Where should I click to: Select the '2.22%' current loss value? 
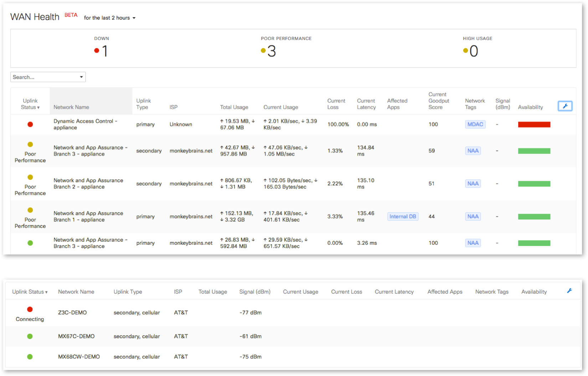coord(335,184)
